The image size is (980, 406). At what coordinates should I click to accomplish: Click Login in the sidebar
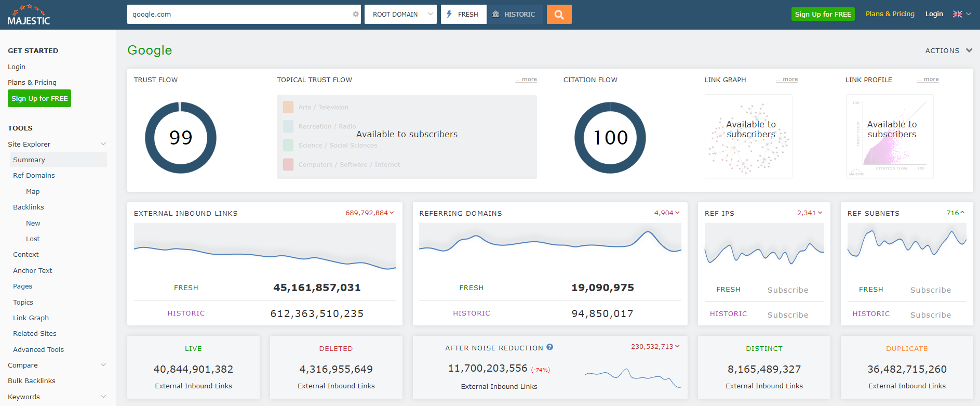[17, 67]
